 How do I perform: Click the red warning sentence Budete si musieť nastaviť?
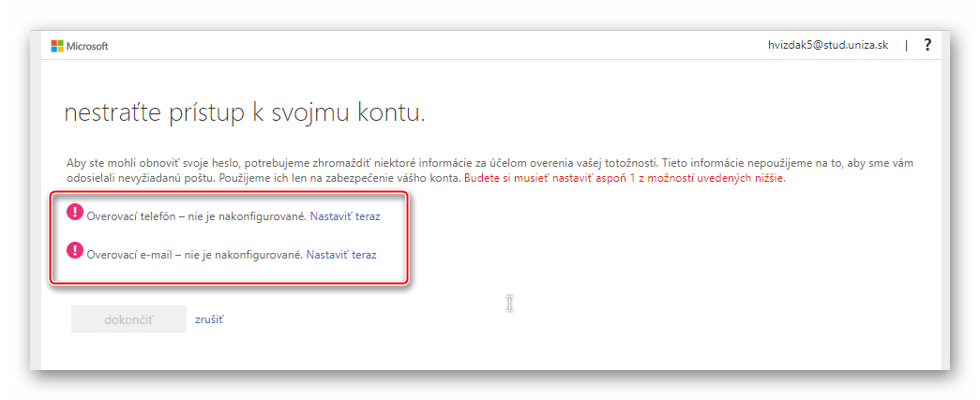[x=625, y=178]
